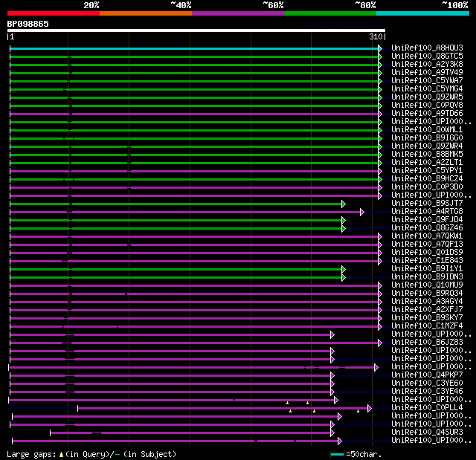The image size is (476, 460).
Task: Click the green arrowhead on the B9HCZ4 row
Action: 380,180
